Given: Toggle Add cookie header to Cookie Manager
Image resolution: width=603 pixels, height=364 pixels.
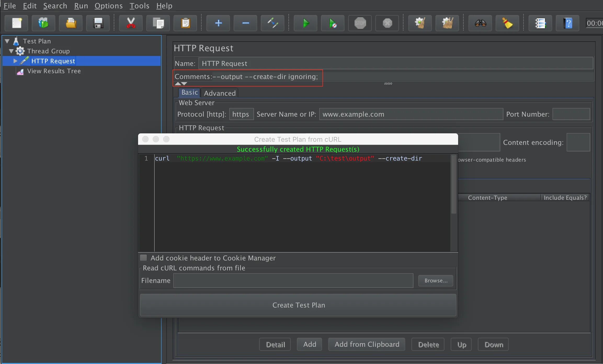Looking at the screenshot, I should coord(144,258).
